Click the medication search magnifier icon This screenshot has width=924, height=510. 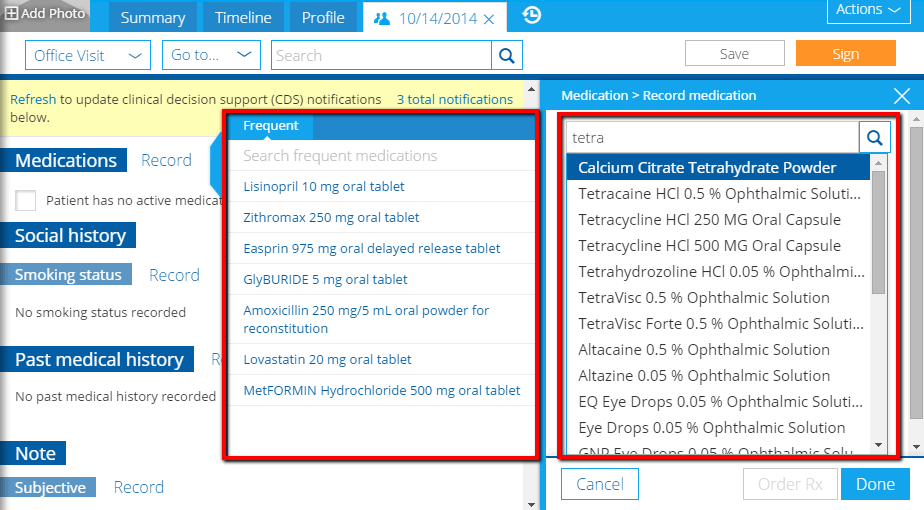[875, 137]
